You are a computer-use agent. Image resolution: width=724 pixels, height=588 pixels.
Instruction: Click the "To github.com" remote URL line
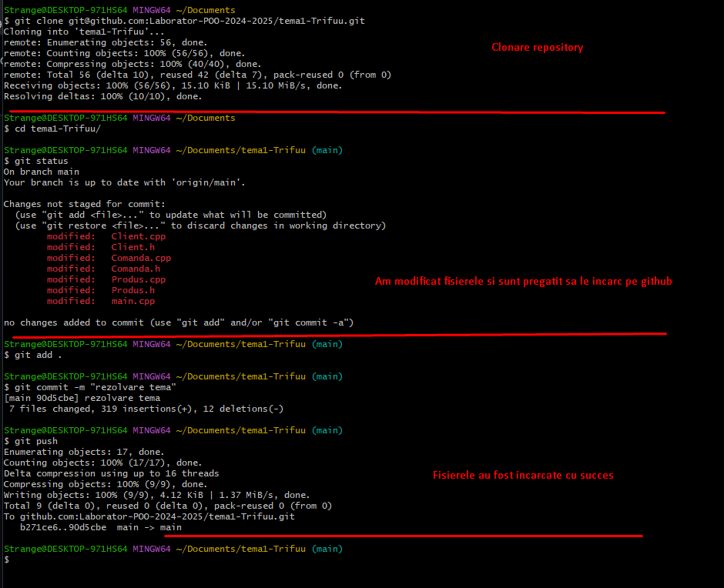149,516
